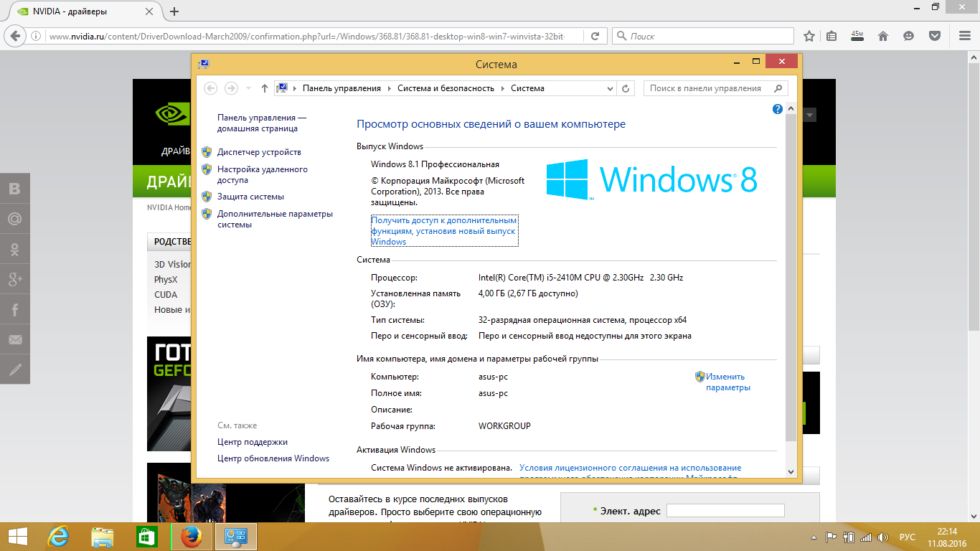
Task: Click the envelope email share icon
Action: click(15, 339)
